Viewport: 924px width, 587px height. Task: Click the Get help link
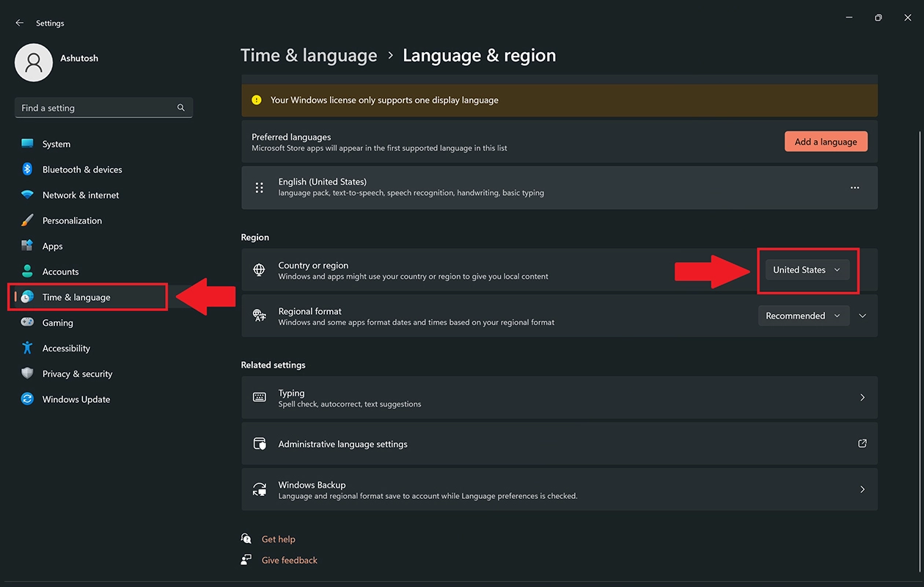tap(278, 539)
